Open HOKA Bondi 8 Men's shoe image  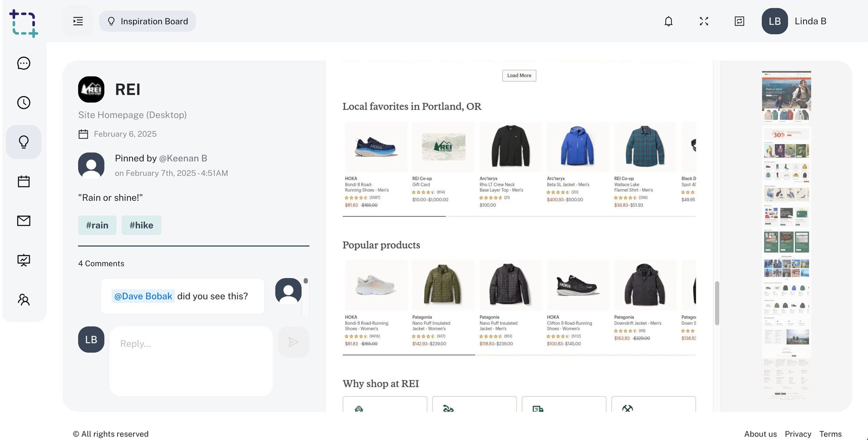(x=376, y=147)
